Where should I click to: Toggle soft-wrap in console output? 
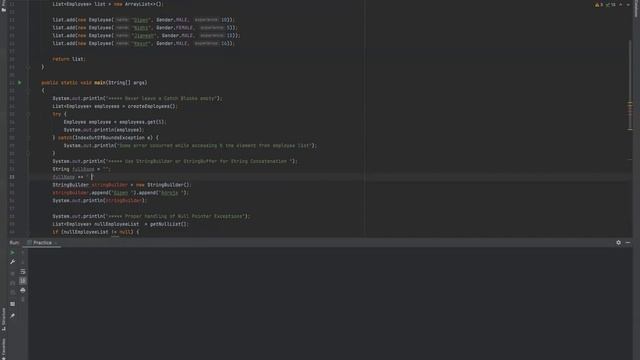22,271
